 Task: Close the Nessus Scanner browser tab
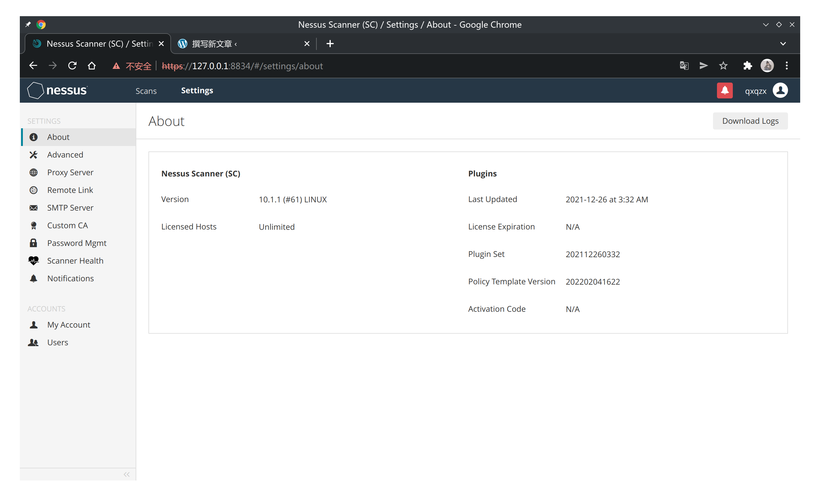161,44
